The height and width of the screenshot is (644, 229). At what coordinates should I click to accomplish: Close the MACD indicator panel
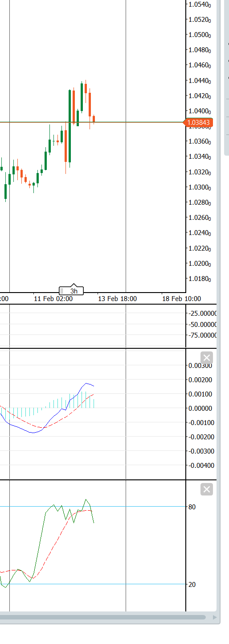click(x=207, y=358)
